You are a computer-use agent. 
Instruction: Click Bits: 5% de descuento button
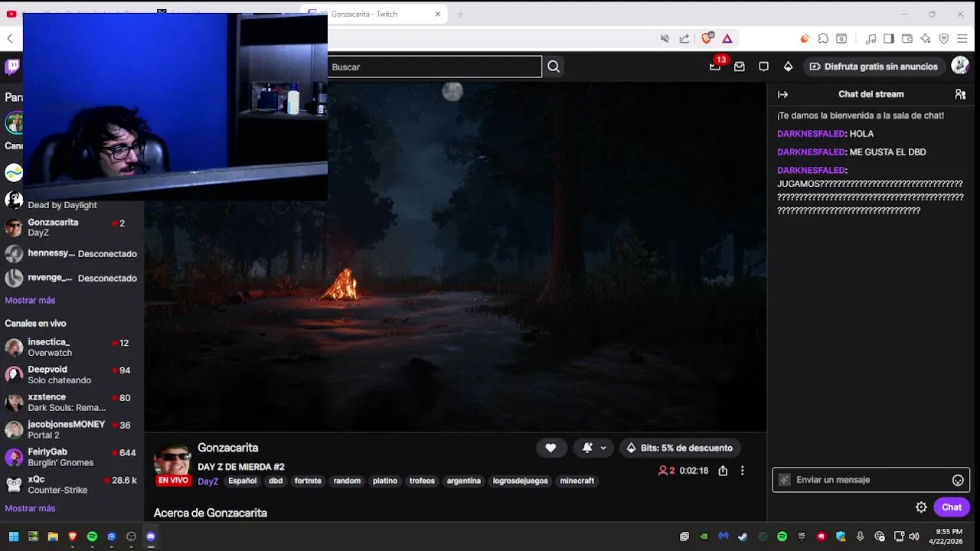click(680, 448)
